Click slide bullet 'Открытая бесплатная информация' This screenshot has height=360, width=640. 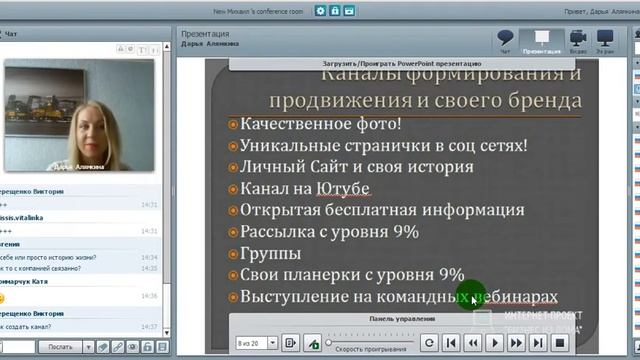(x=382, y=210)
